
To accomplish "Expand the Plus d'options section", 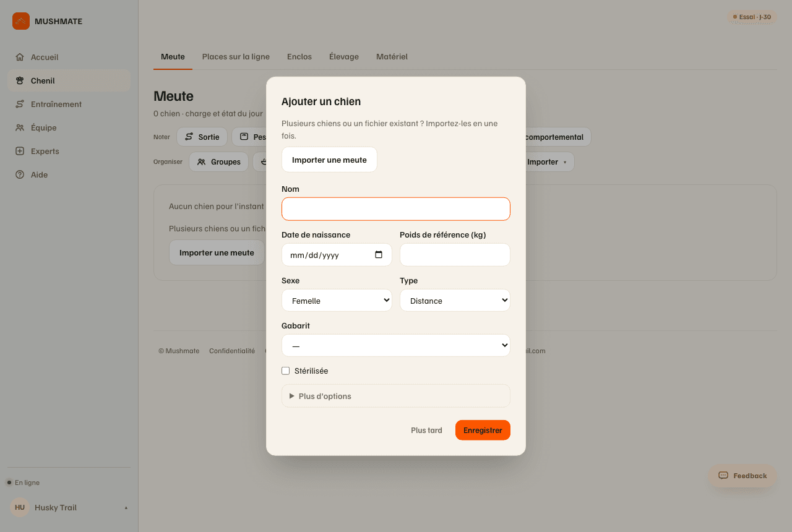I will 396,396.
